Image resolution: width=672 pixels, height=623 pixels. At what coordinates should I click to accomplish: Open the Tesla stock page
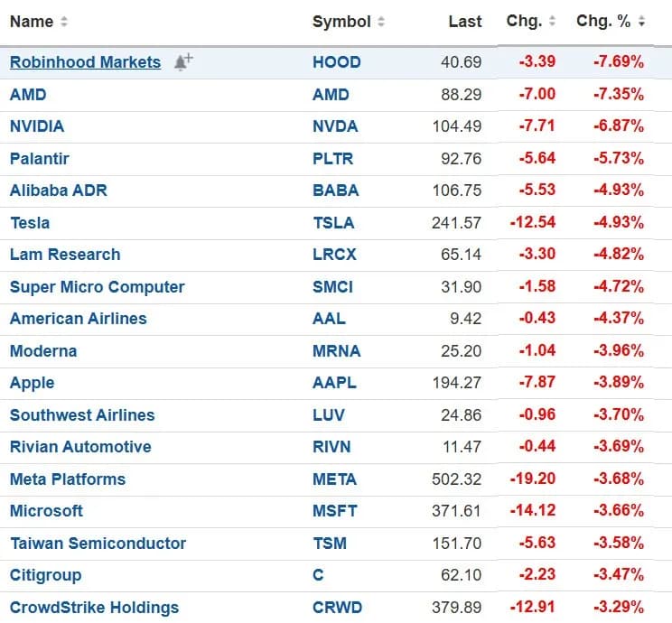(30, 222)
